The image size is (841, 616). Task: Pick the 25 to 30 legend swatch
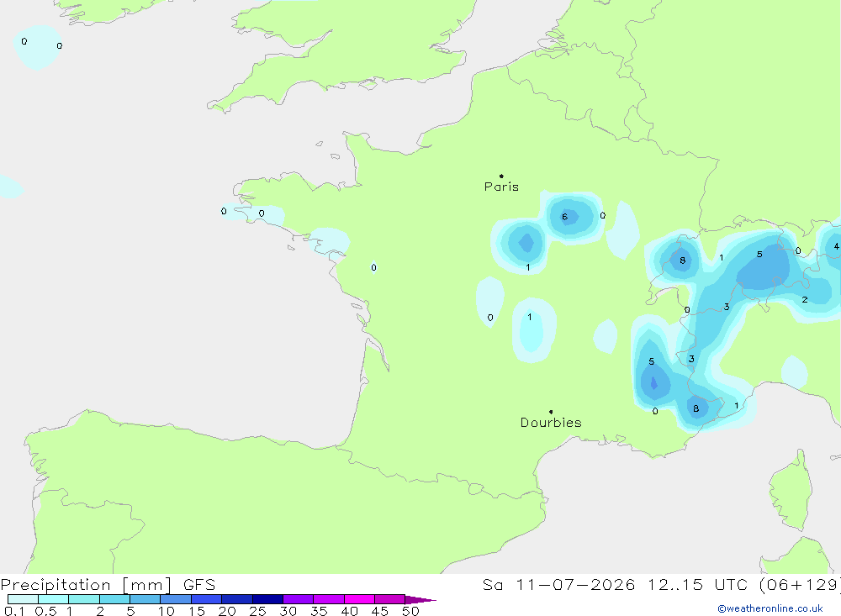point(267,599)
